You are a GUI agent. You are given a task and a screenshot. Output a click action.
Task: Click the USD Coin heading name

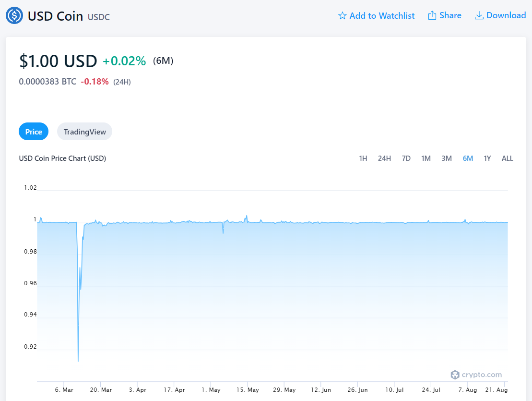55,16
